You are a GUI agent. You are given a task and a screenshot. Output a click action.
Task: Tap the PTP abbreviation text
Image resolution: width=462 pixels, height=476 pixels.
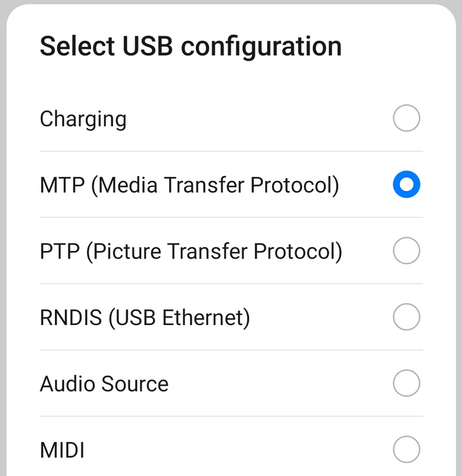coord(60,252)
